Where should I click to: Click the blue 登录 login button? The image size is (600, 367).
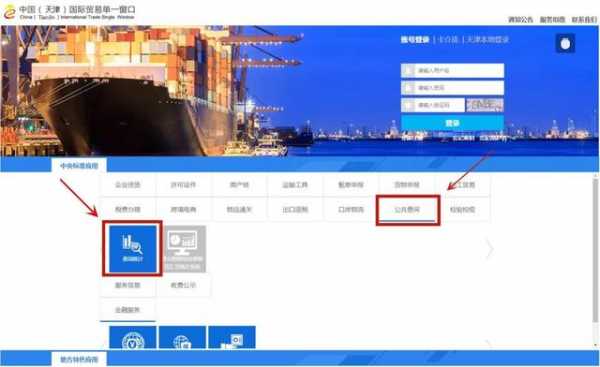pyautogui.click(x=452, y=123)
